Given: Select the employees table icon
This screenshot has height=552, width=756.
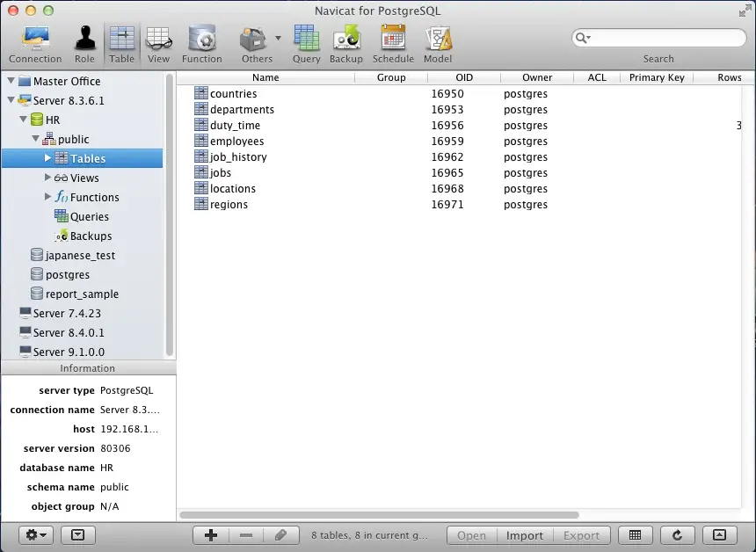Looking at the screenshot, I should (x=201, y=141).
